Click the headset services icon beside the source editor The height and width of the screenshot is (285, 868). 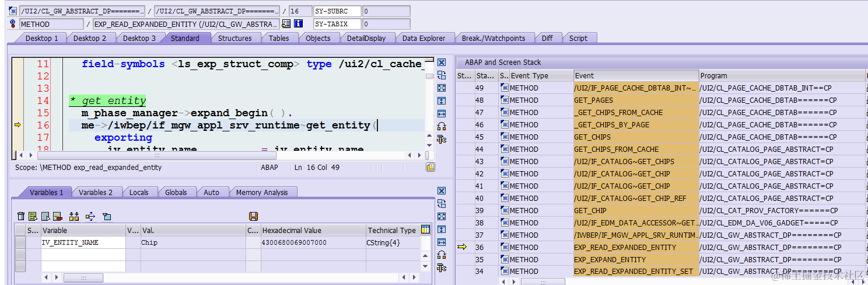(442, 126)
